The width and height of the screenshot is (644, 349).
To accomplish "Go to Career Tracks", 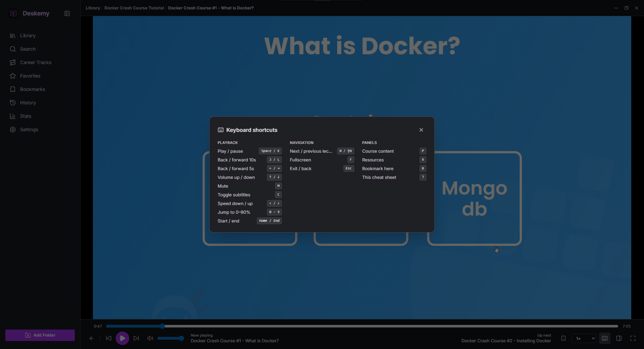I will coord(40,62).
